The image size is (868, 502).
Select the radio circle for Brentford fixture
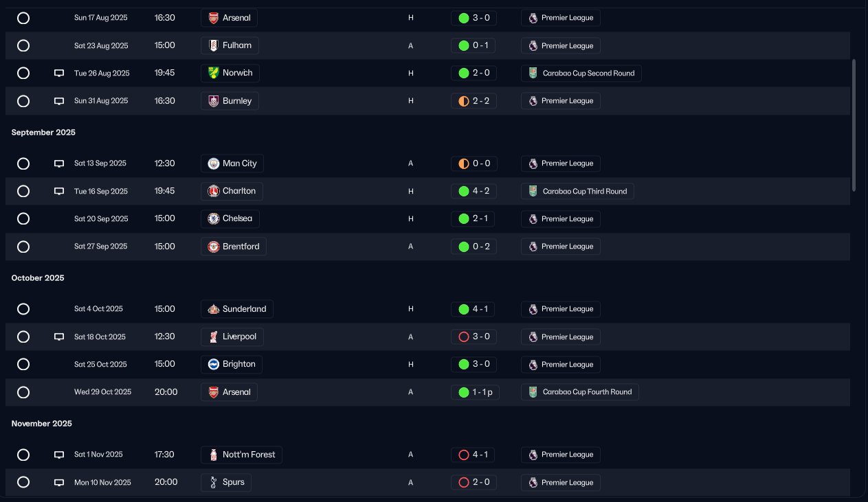[23, 247]
